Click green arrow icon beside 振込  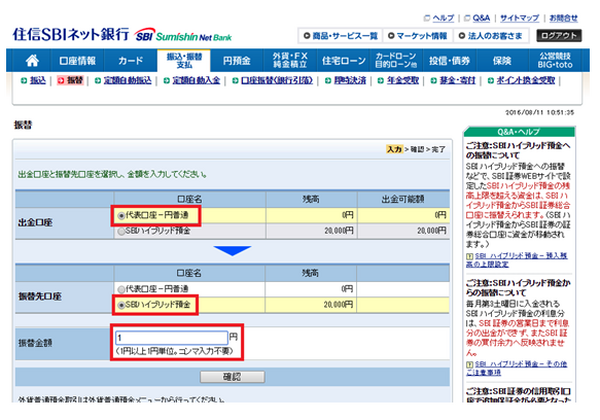[24, 81]
